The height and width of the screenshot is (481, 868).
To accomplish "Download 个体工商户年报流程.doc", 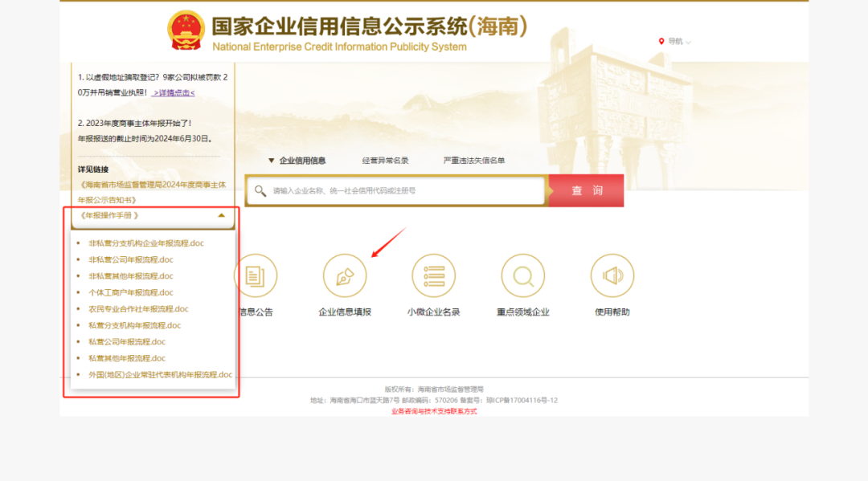I will tap(131, 292).
